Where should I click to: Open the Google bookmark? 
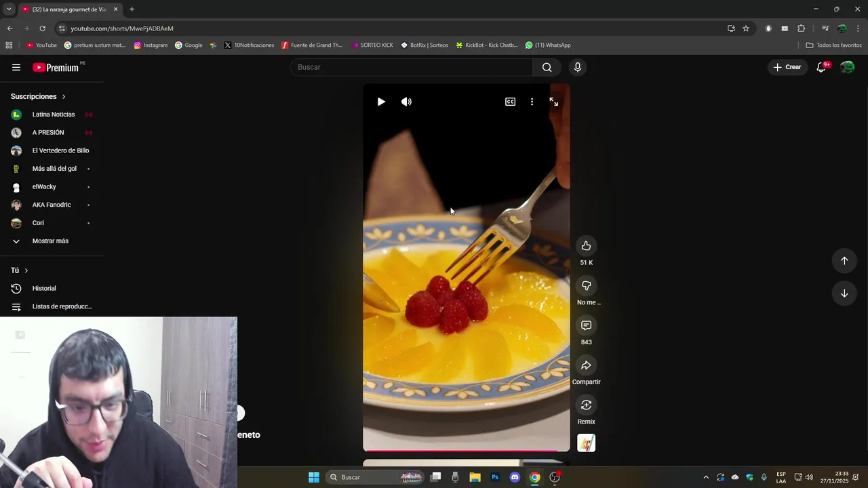click(x=189, y=45)
